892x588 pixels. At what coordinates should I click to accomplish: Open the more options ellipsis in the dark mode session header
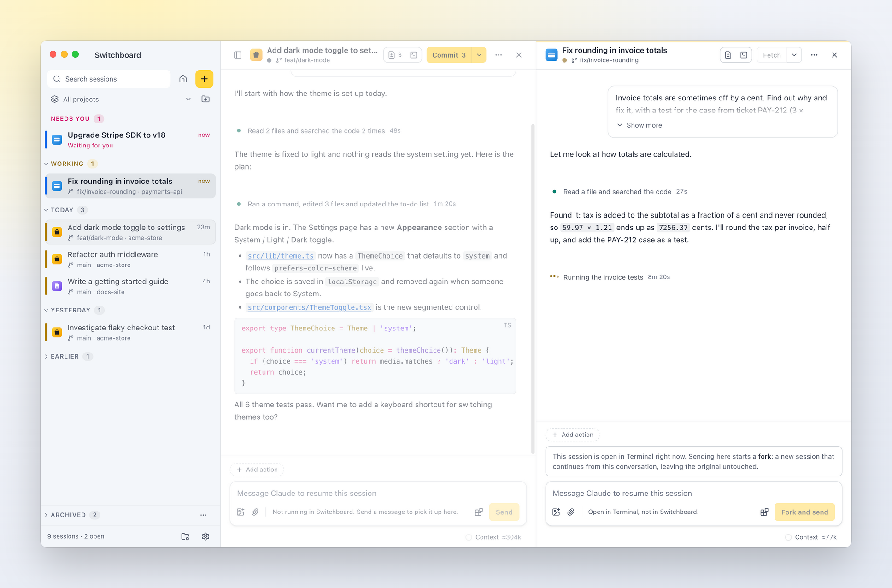click(x=499, y=55)
